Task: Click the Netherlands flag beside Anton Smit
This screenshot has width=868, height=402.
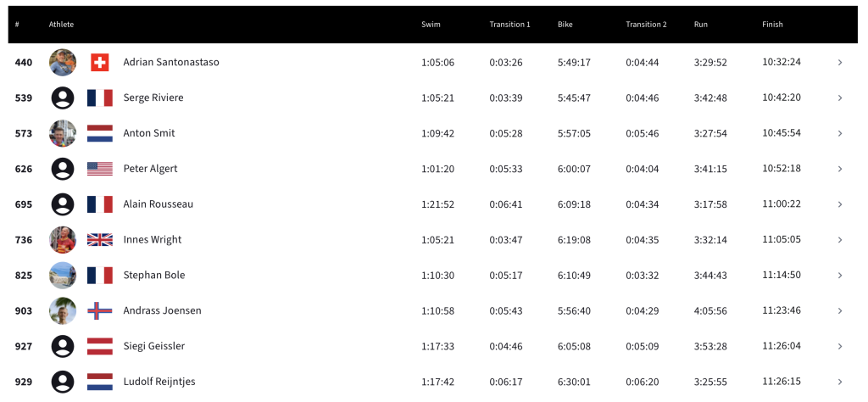Action: [x=100, y=133]
